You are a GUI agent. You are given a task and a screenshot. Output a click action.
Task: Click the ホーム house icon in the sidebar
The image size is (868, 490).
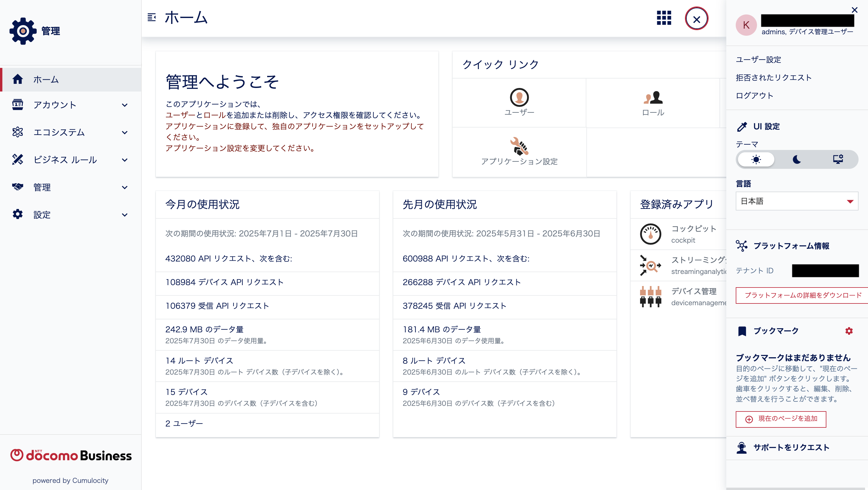(x=17, y=79)
